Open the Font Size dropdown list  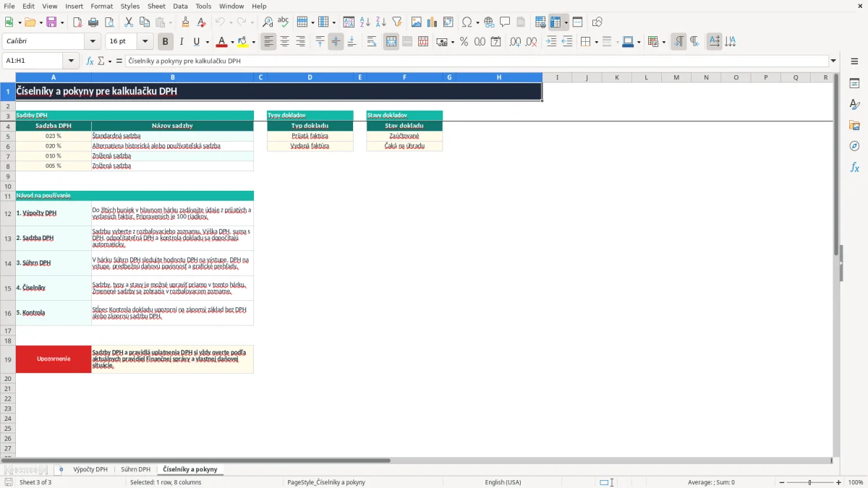(145, 42)
